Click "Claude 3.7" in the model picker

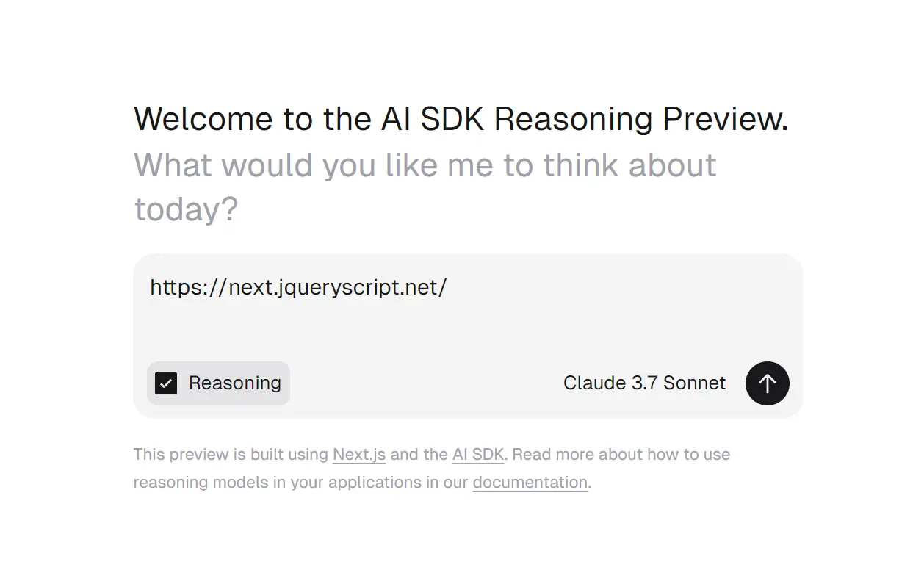610,383
